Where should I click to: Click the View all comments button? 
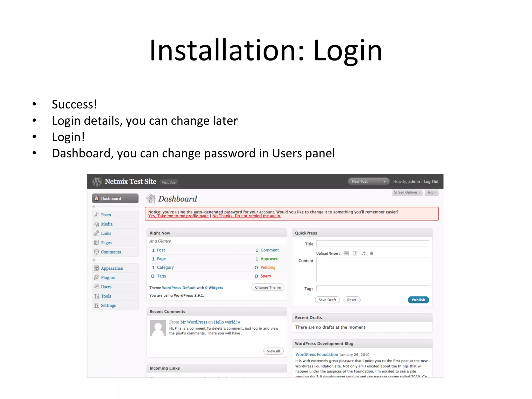tap(274, 351)
